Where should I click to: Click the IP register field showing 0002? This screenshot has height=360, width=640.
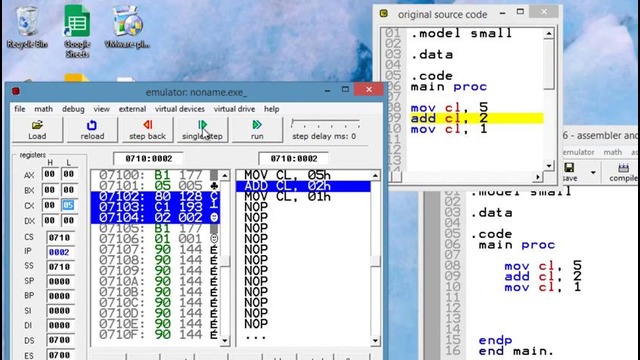tap(60, 252)
